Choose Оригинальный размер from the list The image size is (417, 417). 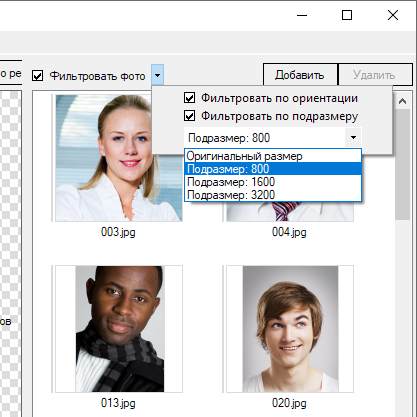click(x=273, y=156)
